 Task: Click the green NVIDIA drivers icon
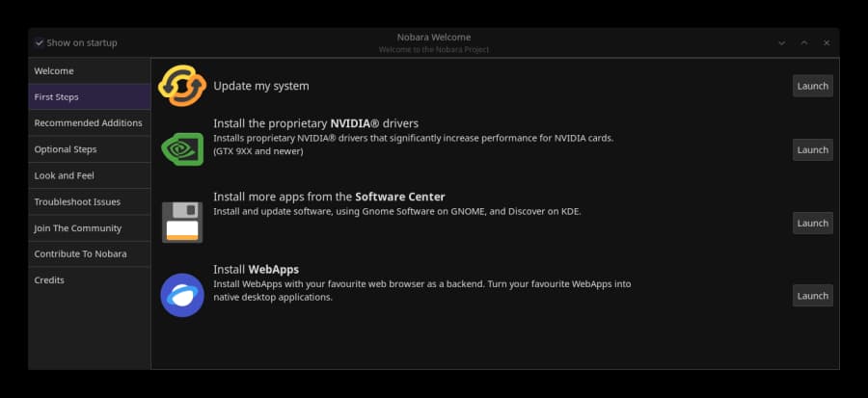182,148
